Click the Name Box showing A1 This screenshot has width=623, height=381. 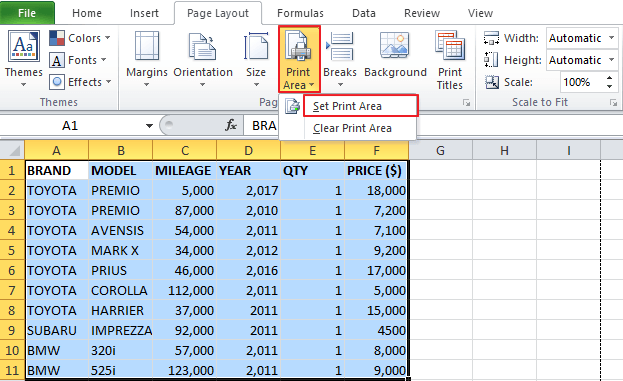point(70,126)
